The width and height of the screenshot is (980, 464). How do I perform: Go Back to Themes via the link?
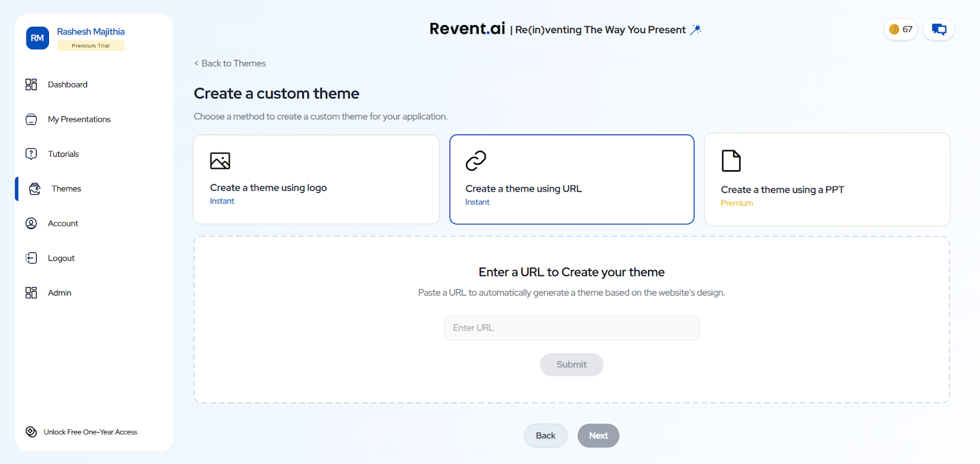230,63
